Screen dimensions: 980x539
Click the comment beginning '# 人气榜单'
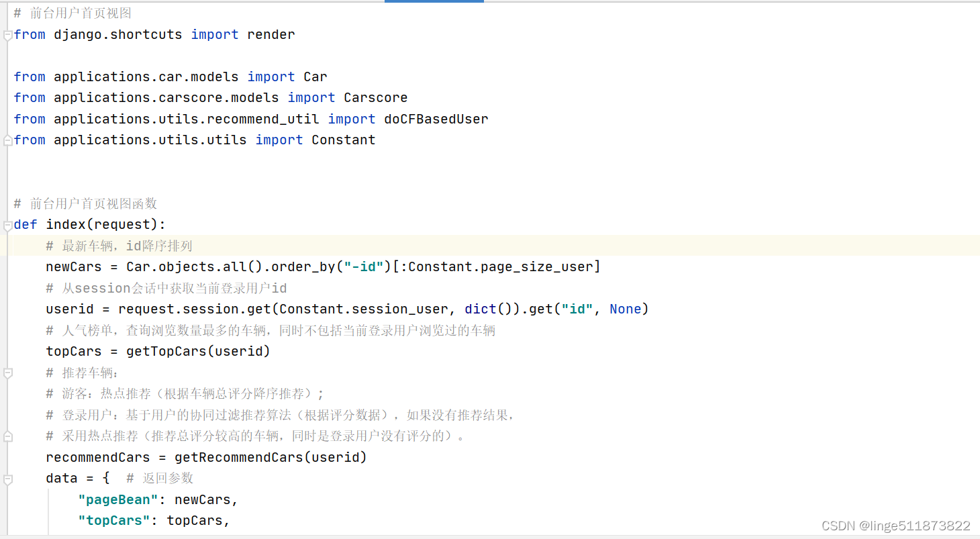point(271,330)
